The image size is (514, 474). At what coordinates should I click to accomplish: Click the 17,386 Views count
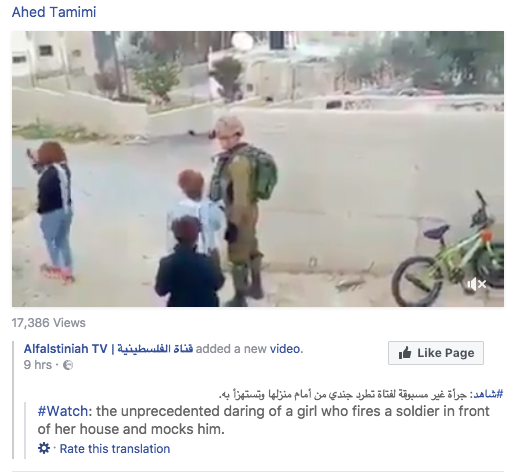pos(49,323)
